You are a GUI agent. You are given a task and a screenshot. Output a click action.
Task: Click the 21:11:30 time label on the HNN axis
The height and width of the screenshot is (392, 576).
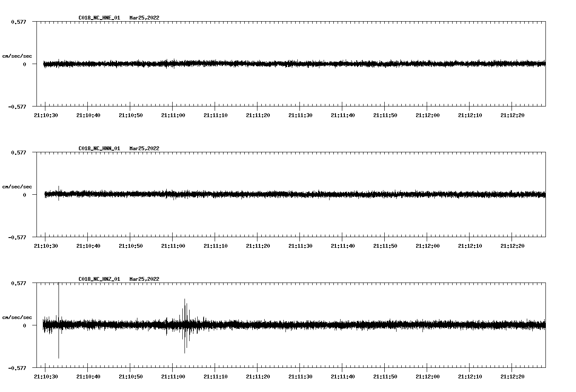point(300,246)
